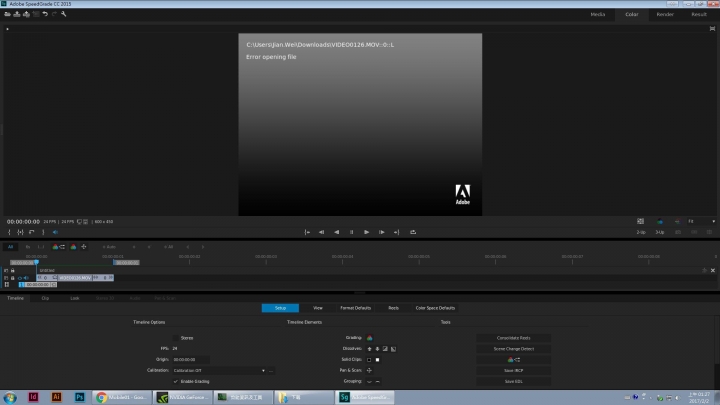Click the white Solid Clips swatch

coord(377,360)
